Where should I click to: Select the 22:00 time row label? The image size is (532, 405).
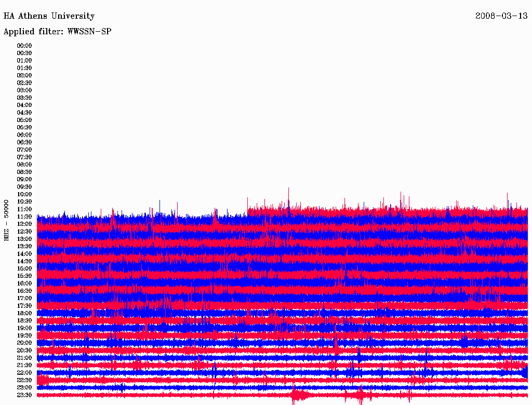(x=24, y=373)
